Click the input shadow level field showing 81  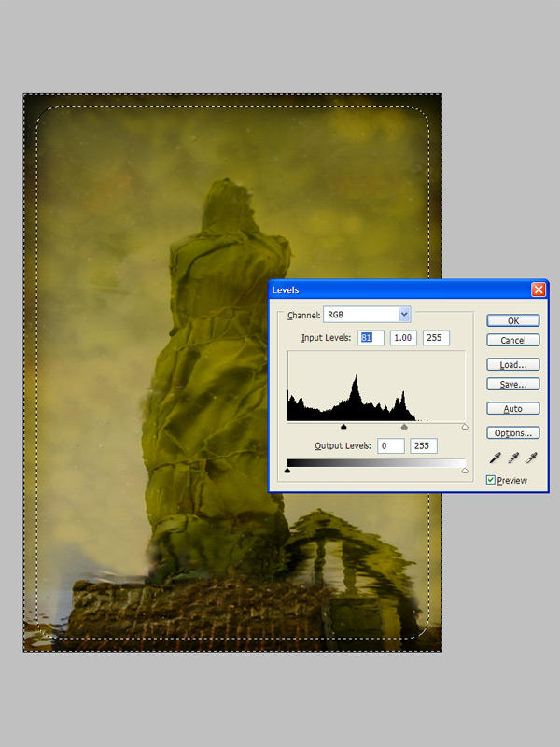(x=371, y=338)
